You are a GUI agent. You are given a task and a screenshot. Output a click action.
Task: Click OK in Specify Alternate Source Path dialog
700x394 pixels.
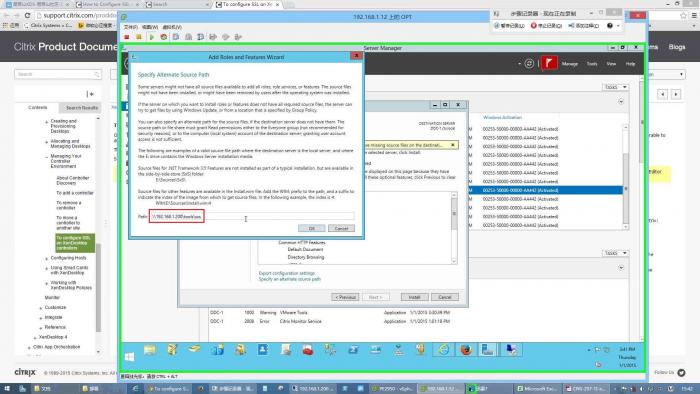[312, 228]
